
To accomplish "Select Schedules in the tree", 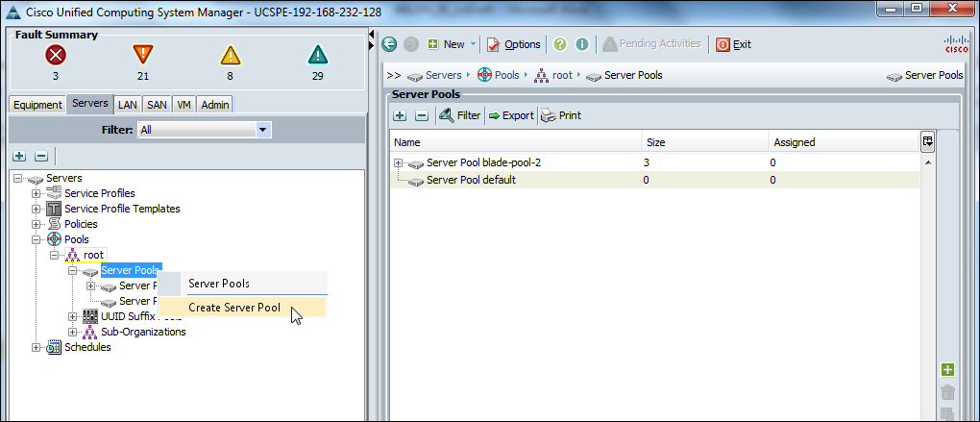I will click(x=87, y=347).
